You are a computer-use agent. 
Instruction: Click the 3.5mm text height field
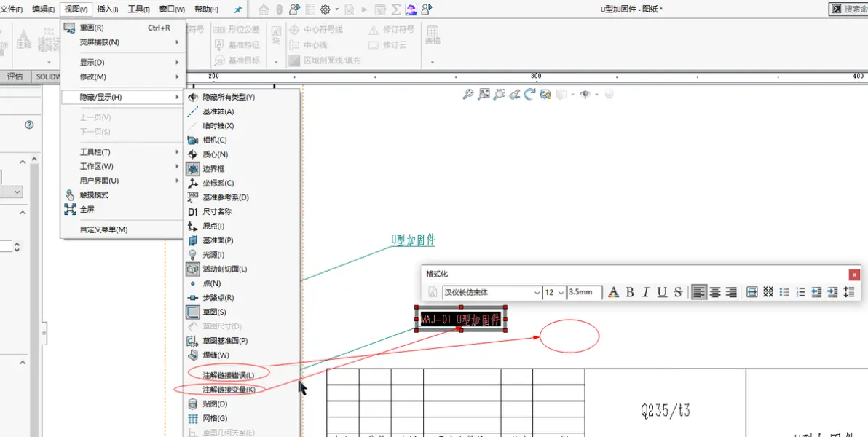pyautogui.click(x=584, y=292)
